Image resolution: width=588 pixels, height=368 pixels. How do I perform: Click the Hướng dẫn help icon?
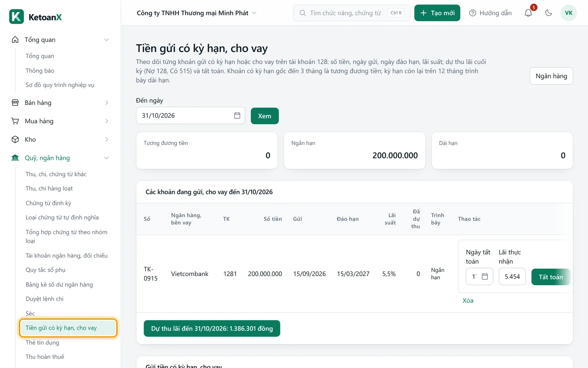(x=473, y=13)
